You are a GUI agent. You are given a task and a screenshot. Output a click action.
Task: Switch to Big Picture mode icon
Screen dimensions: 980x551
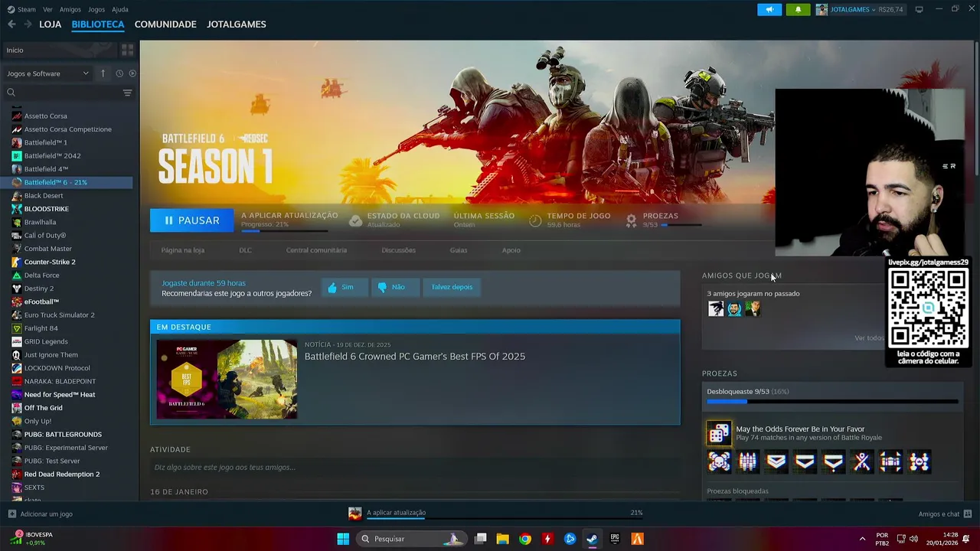pyautogui.click(x=919, y=9)
